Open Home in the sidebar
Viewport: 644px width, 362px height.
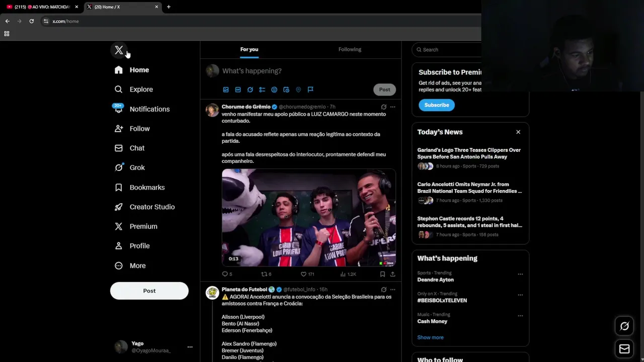132,70
